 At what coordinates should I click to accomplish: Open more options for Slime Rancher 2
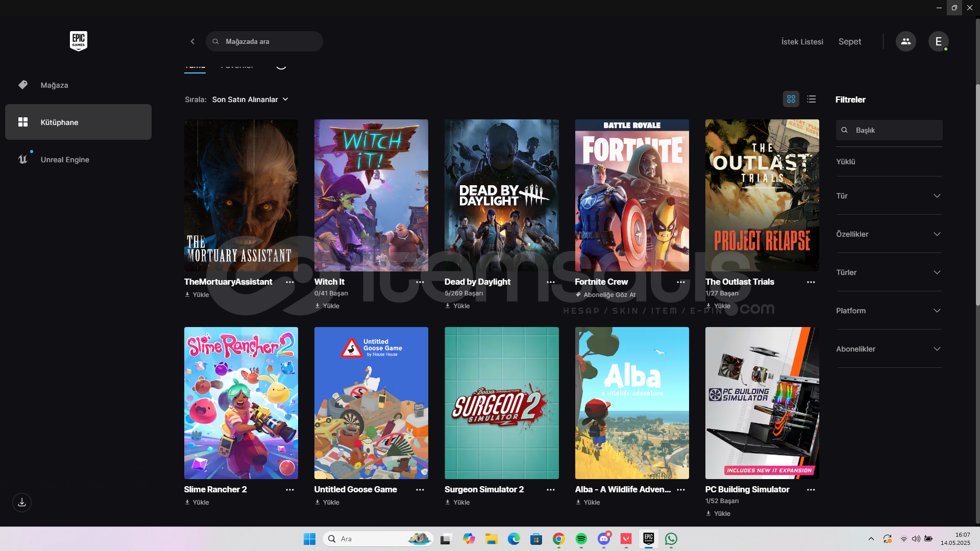(x=290, y=490)
